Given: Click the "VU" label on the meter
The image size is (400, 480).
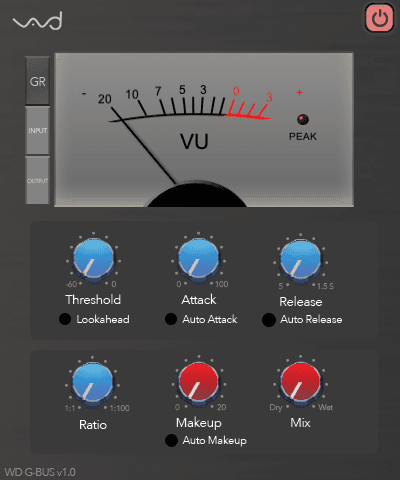Looking at the screenshot, I should tap(194, 141).
